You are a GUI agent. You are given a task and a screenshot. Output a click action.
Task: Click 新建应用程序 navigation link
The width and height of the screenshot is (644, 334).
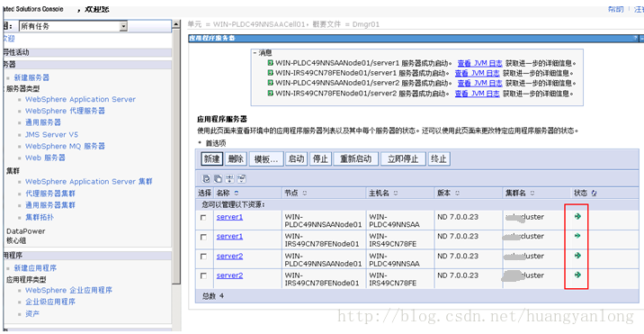coord(35,268)
